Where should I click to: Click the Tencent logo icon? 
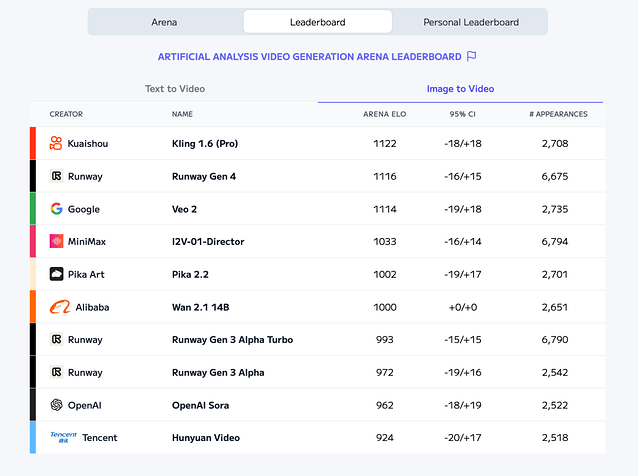pos(63,437)
